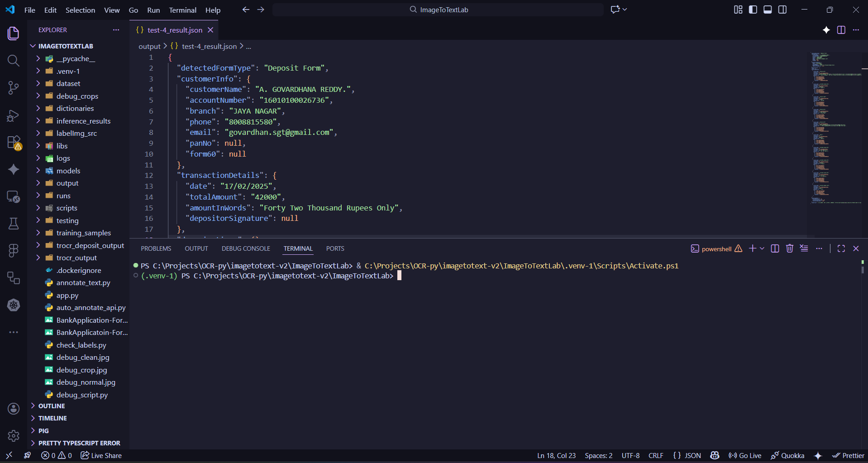Screen dimensions: 868x463
Task: Maximize the terminal panel size
Action: coord(841,248)
